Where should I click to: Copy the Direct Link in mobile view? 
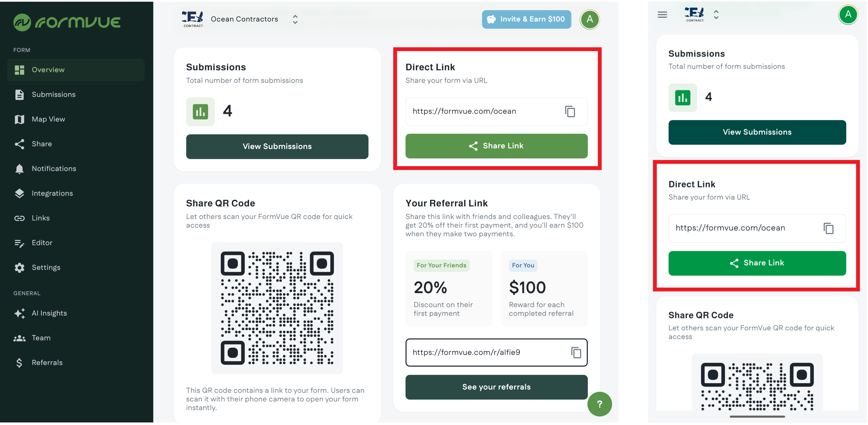[828, 229]
